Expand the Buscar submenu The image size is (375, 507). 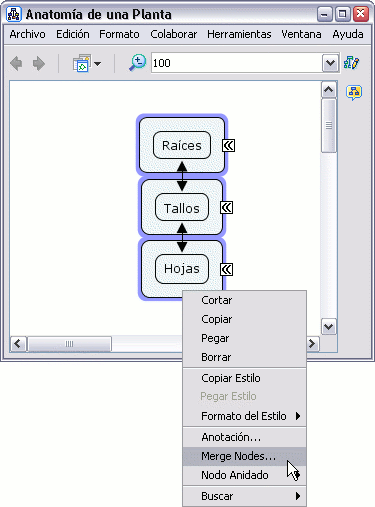(x=245, y=496)
